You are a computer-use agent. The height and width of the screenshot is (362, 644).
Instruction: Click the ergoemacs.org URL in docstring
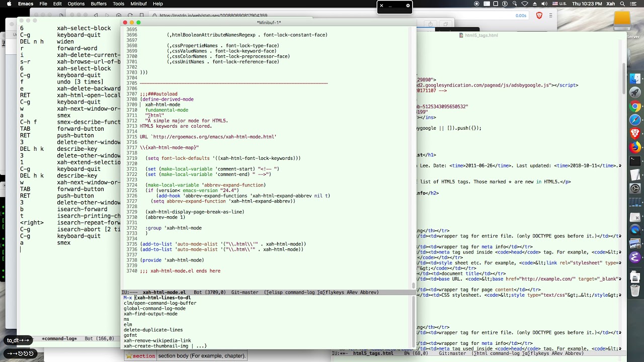tap(215, 137)
